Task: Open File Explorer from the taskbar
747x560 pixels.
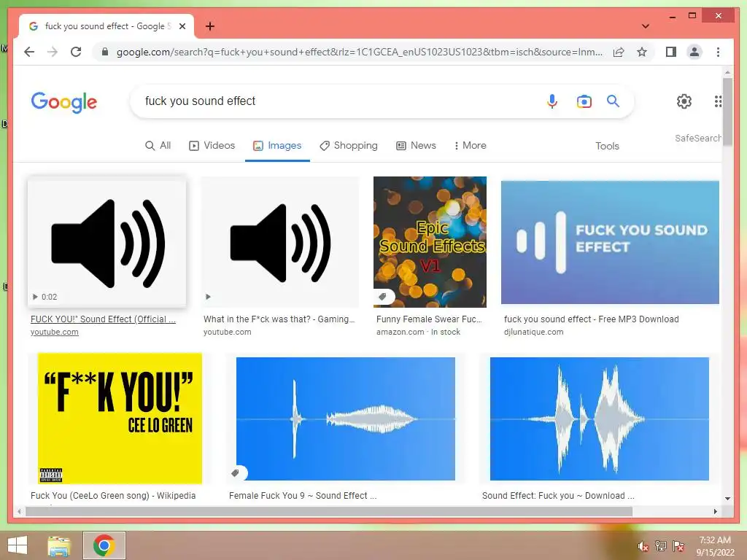Action: [59, 545]
